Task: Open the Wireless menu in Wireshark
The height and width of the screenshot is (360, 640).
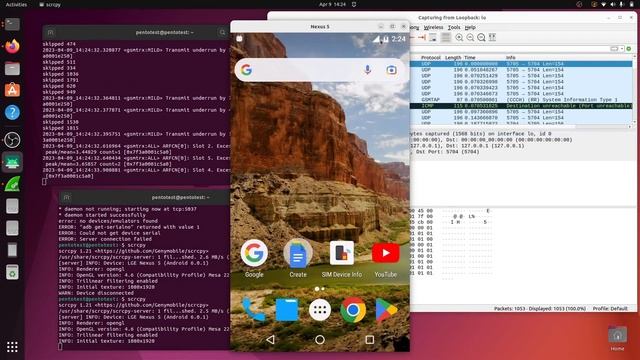Action: (x=433, y=27)
